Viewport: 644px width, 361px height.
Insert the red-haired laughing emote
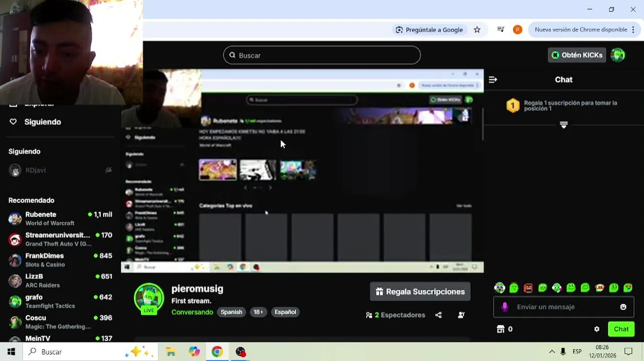coord(599,288)
